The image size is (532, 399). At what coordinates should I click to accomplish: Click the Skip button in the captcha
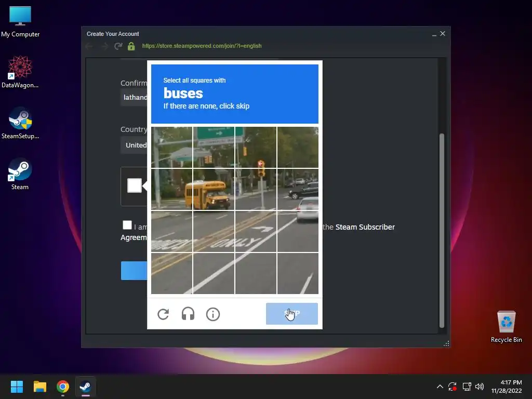coord(292,313)
